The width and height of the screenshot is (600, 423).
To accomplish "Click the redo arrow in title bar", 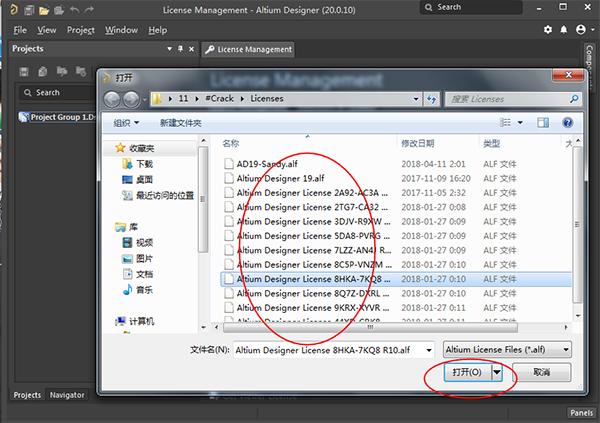I will coord(89,10).
